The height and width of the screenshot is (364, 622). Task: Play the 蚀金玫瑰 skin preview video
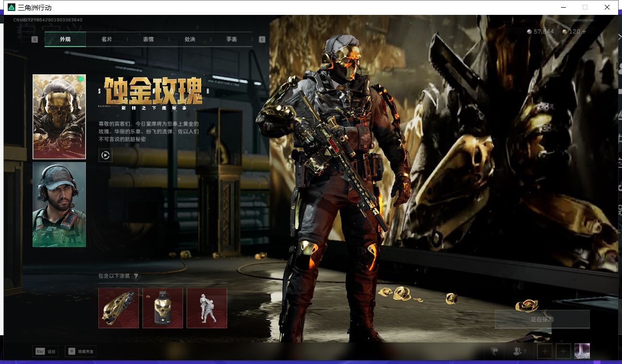(106, 155)
